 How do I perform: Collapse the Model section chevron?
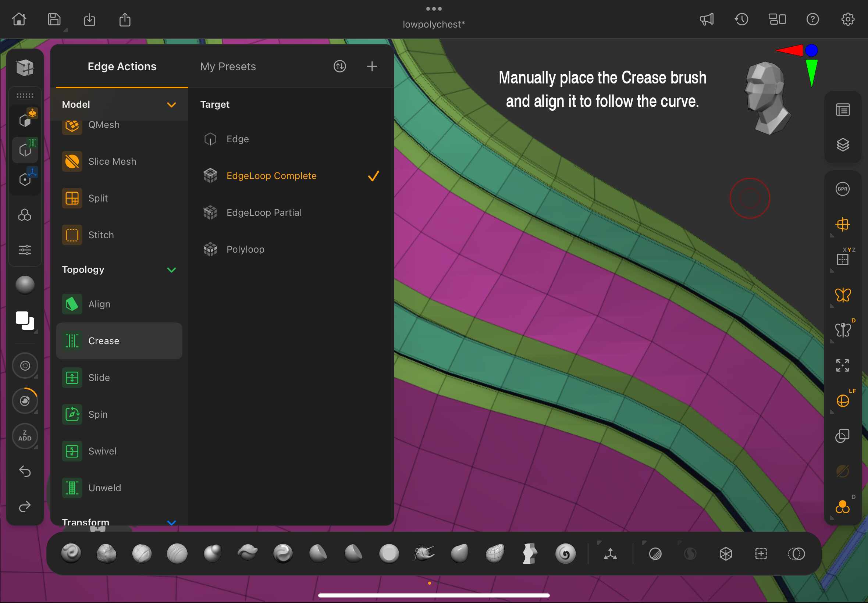171,105
